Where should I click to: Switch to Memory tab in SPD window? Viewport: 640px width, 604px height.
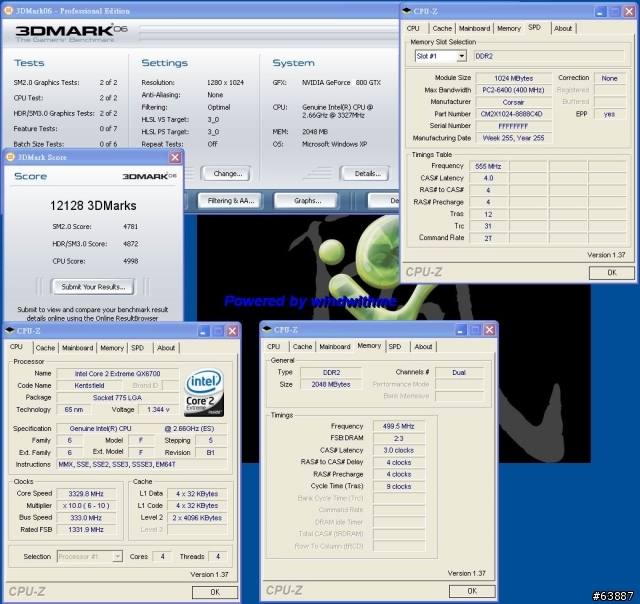tap(509, 28)
